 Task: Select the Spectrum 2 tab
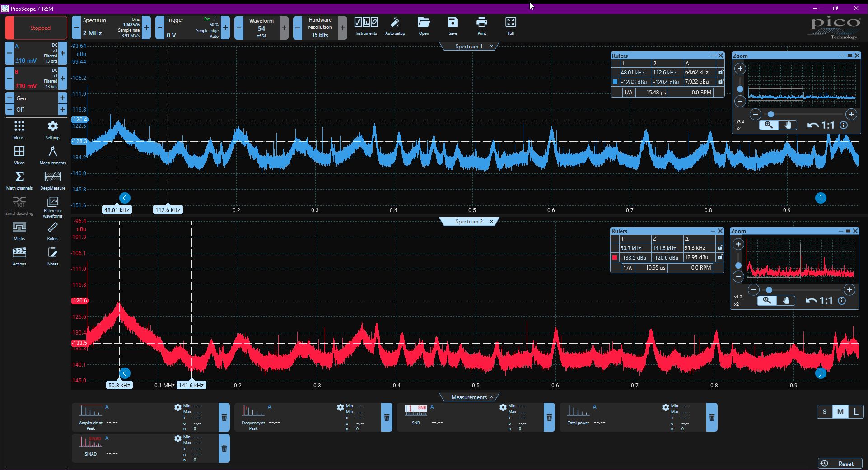[469, 221]
